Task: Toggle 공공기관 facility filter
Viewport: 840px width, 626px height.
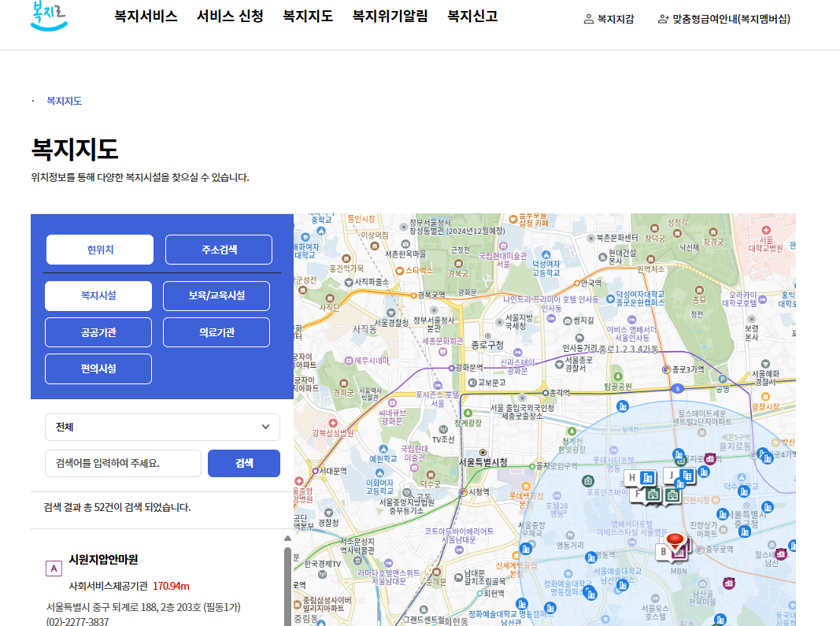Action: pyautogui.click(x=98, y=332)
